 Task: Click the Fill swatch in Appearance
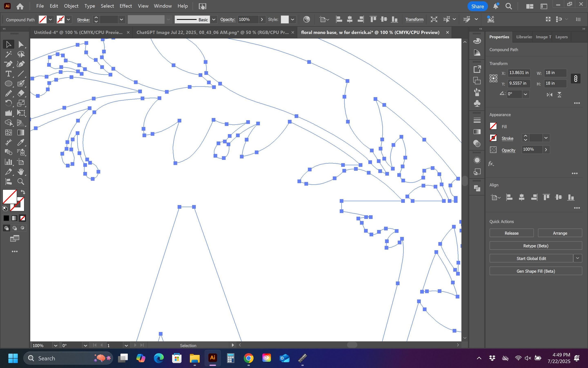click(493, 126)
